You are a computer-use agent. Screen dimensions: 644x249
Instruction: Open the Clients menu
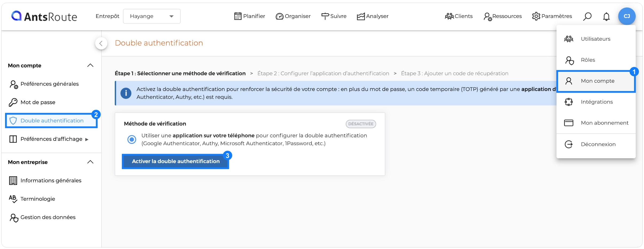tap(459, 16)
